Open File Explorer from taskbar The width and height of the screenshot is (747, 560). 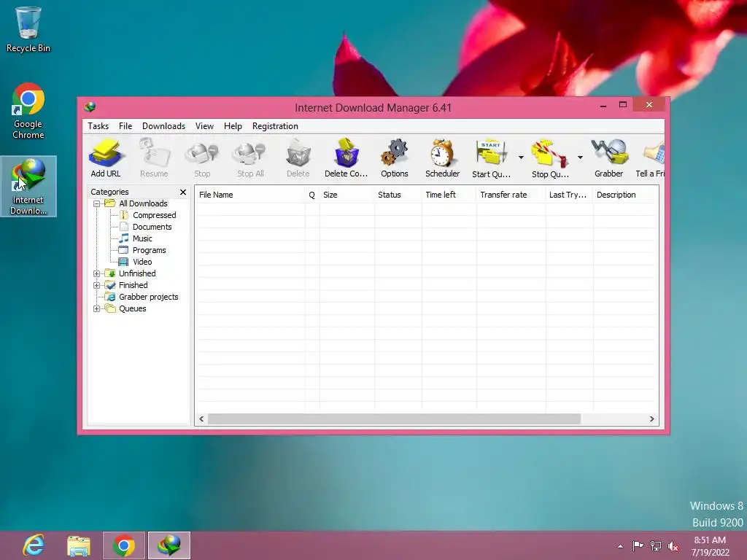[79, 545]
